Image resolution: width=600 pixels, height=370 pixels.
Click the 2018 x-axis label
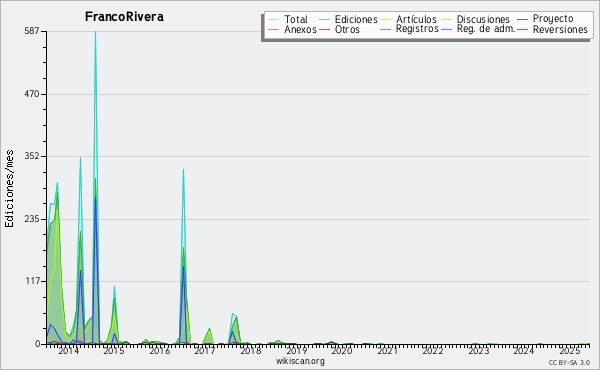(x=250, y=350)
